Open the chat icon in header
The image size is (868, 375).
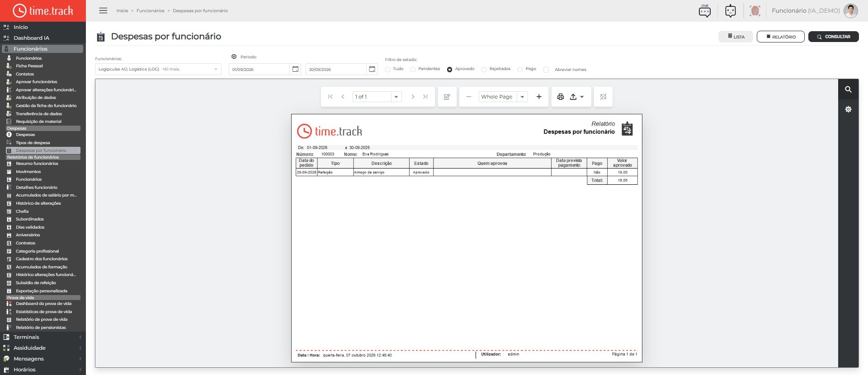[x=704, y=11]
